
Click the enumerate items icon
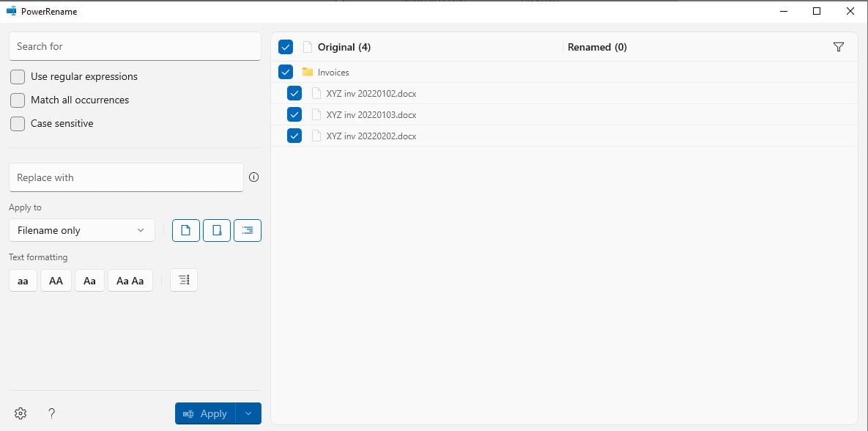[183, 279]
